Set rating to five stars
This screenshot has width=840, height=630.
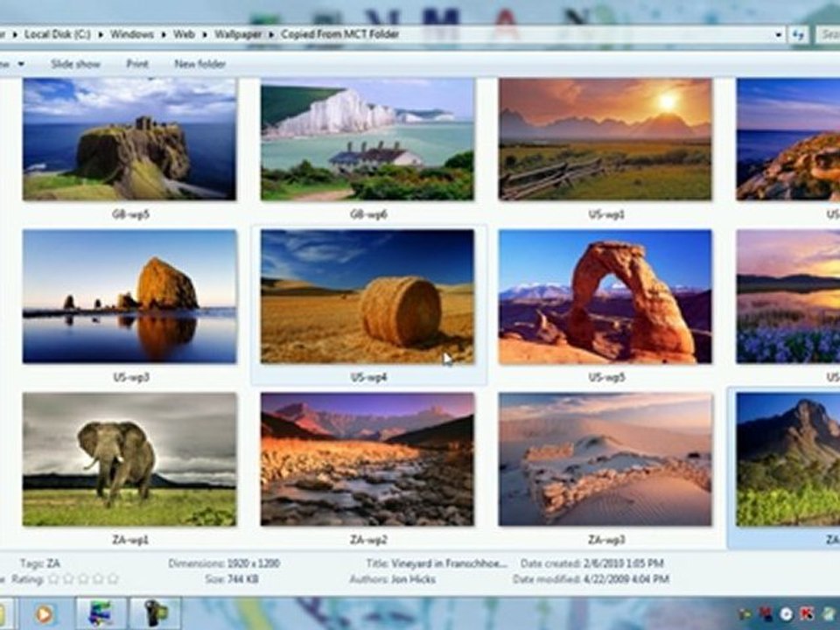(x=113, y=578)
